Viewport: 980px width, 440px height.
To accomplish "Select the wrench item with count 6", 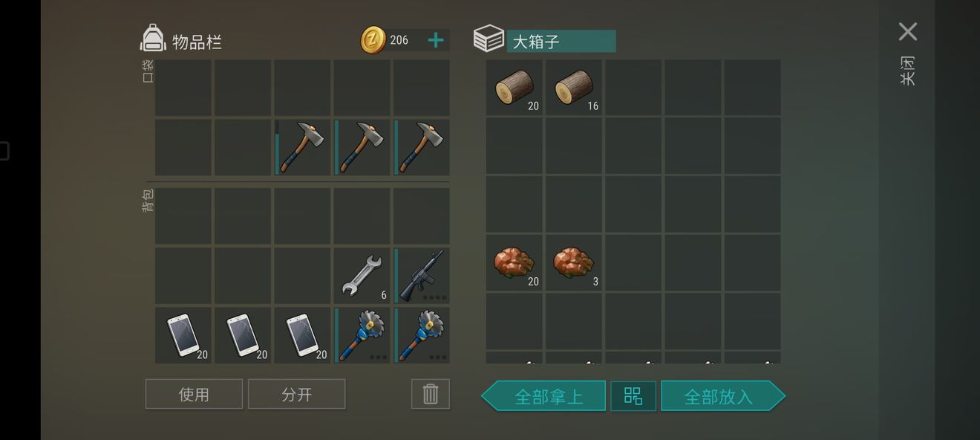I will [362, 275].
